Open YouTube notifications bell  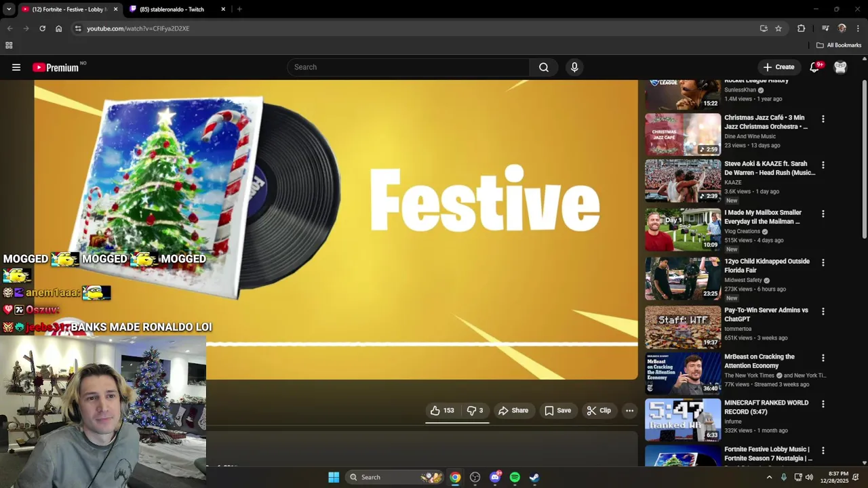(815, 67)
